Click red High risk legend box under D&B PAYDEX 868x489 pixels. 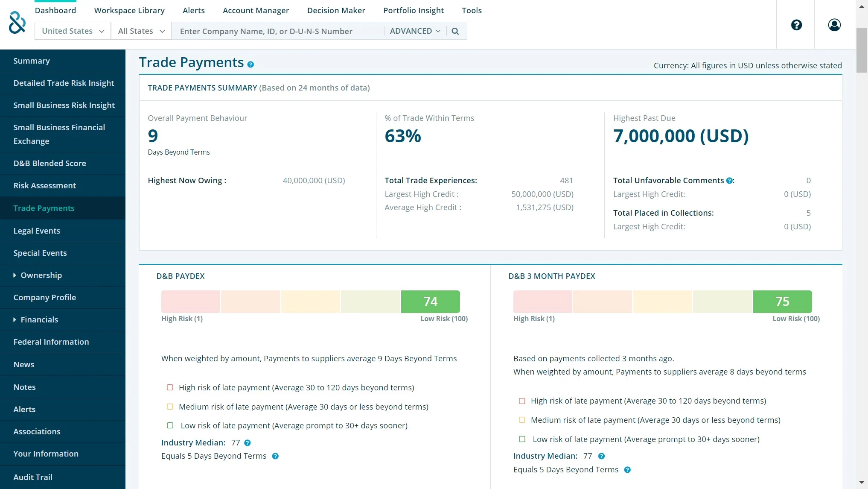170,387
